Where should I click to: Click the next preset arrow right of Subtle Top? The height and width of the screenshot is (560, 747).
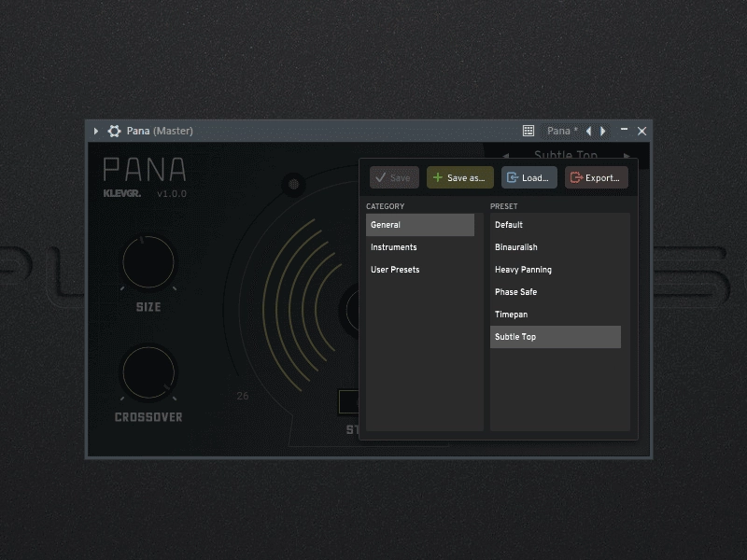pyautogui.click(x=627, y=156)
